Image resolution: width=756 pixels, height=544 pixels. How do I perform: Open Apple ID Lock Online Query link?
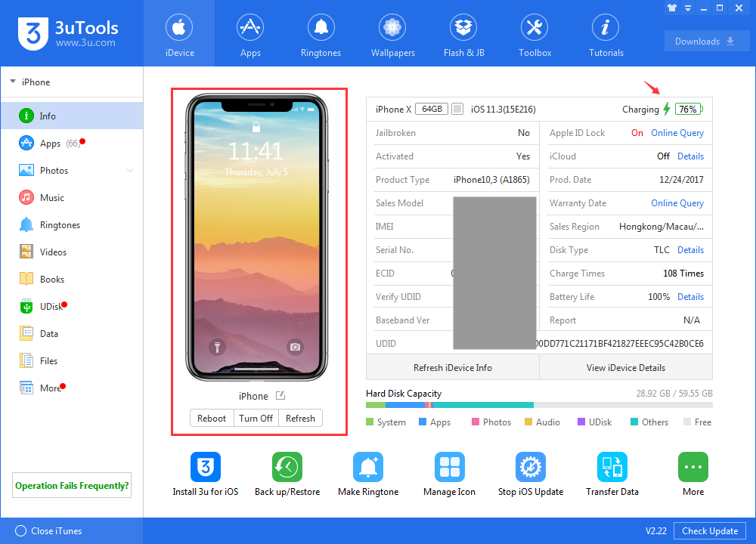point(677,133)
